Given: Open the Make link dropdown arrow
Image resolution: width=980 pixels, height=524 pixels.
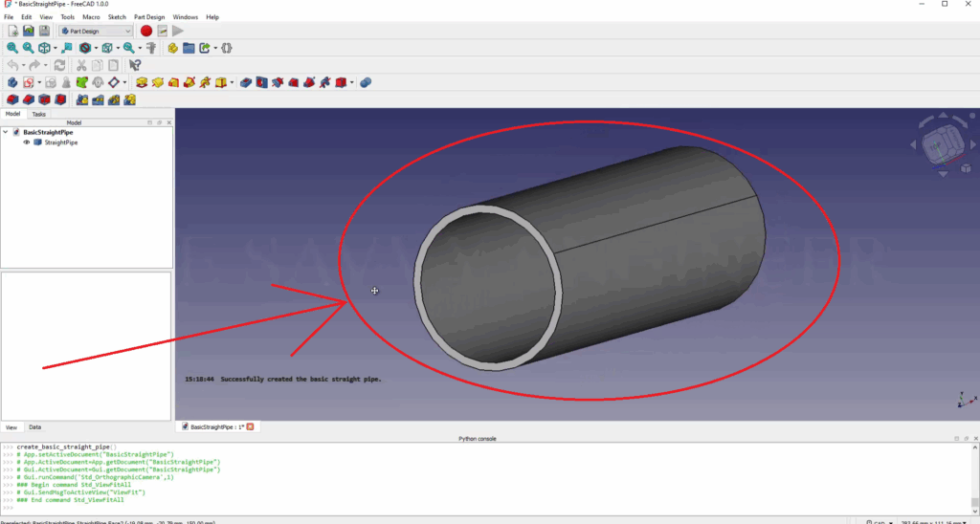Looking at the screenshot, I should point(215,48).
